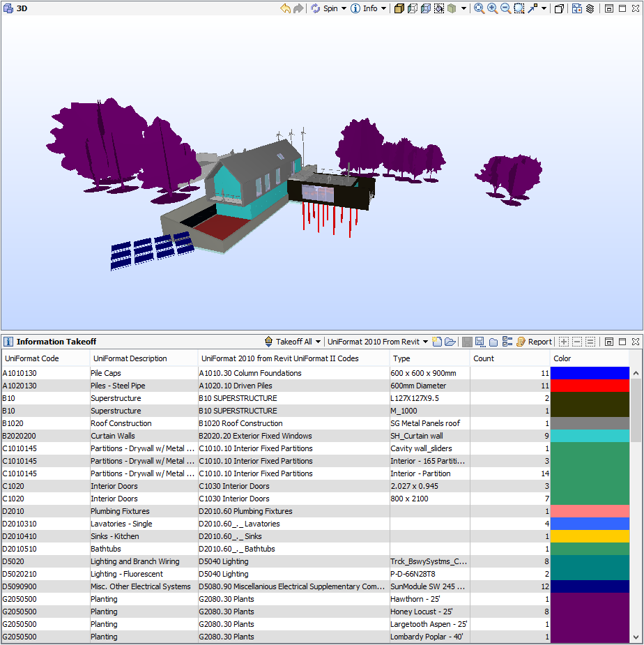Viewport: 644px width, 645px height.
Task: Click the blue Pile Caps color swatch
Action: click(x=590, y=373)
